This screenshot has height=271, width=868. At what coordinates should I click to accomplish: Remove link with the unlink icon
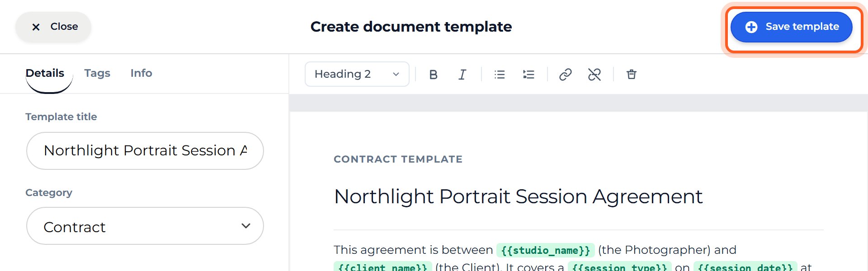pos(594,75)
